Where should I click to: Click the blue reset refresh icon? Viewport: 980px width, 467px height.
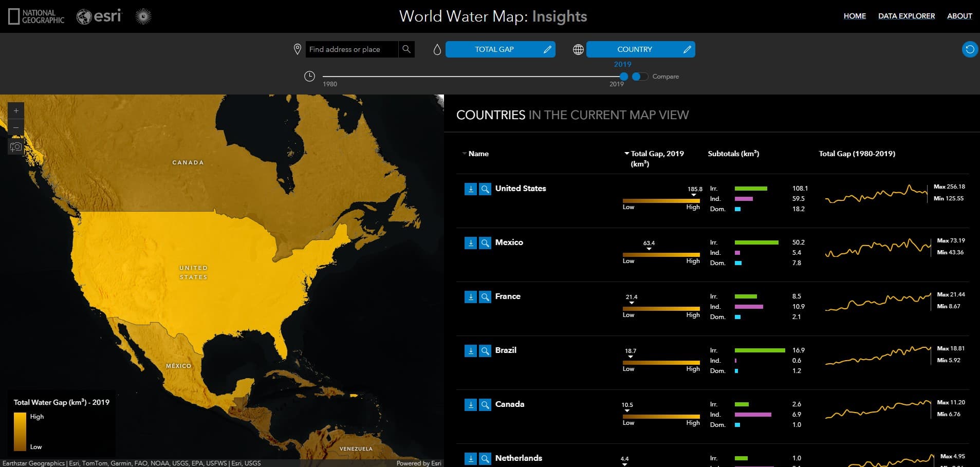point(969,49)
